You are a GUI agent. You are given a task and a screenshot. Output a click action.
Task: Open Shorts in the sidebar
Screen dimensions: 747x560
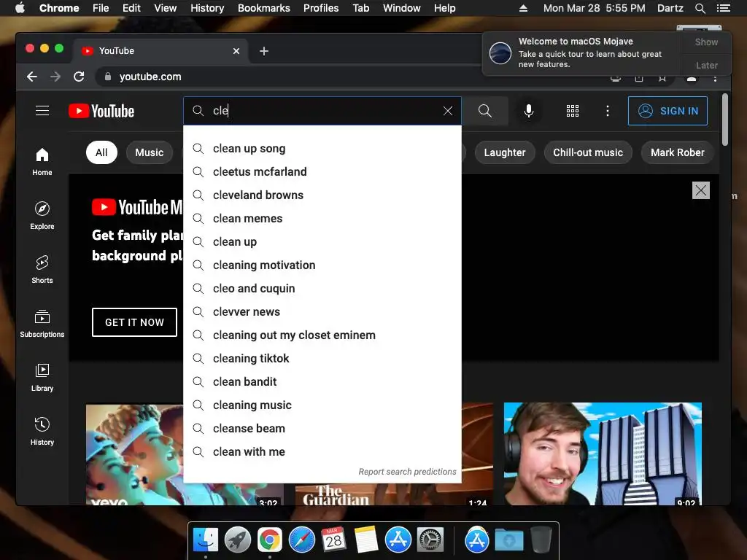coord(42,270)
